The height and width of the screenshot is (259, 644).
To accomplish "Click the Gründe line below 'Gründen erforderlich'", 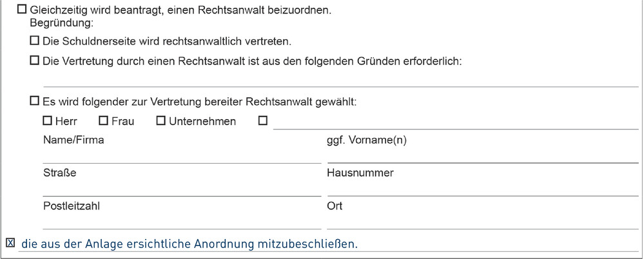I will [340, 80].
